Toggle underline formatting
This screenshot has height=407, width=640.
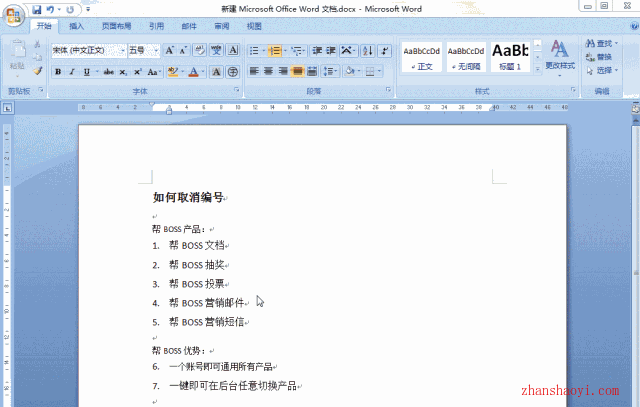coord(87,72)
